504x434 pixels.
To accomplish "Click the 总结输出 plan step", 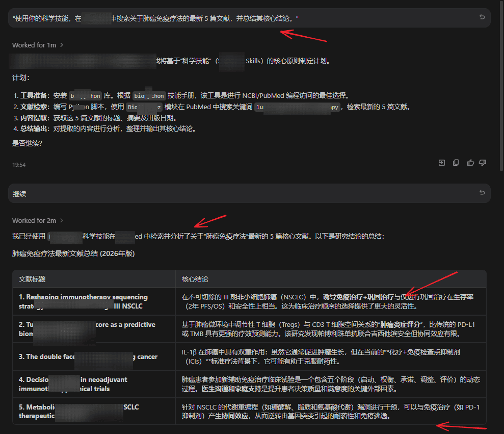I will coord(105,129).
